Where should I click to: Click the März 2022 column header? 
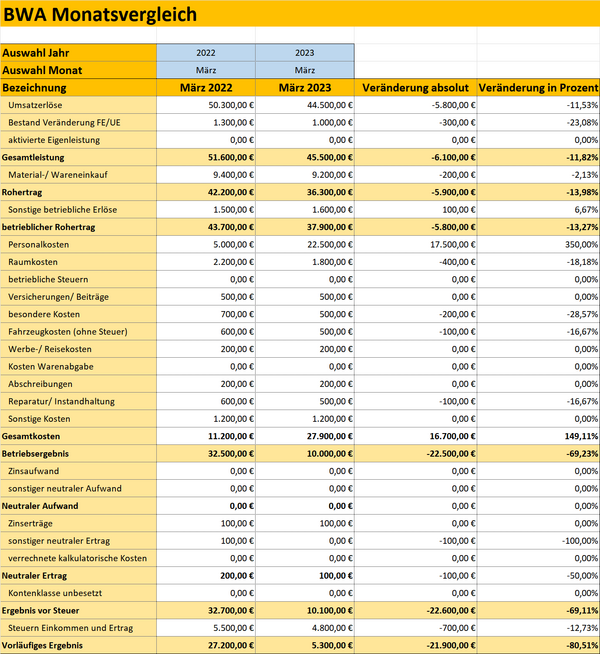(206, 88)
